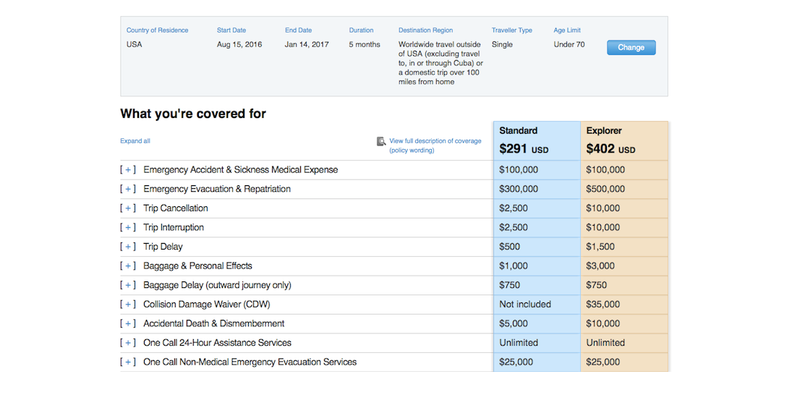Viewport: 800px width, 395px height.
Task: Click the End Date label
Action: [x=298, y=30]
